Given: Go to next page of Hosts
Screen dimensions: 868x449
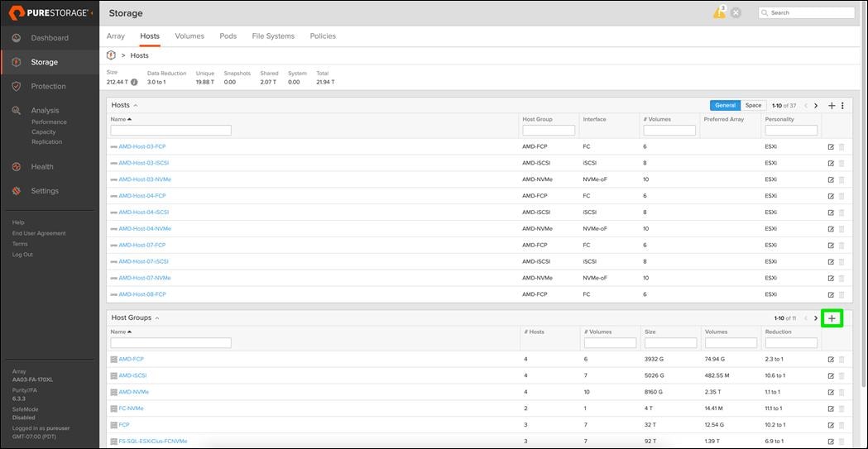Looking at the screenshot, I should (816, 106).
